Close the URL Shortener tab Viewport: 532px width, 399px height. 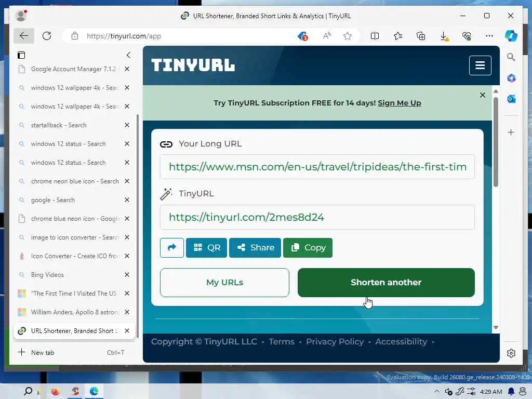[x=127, y=331]
